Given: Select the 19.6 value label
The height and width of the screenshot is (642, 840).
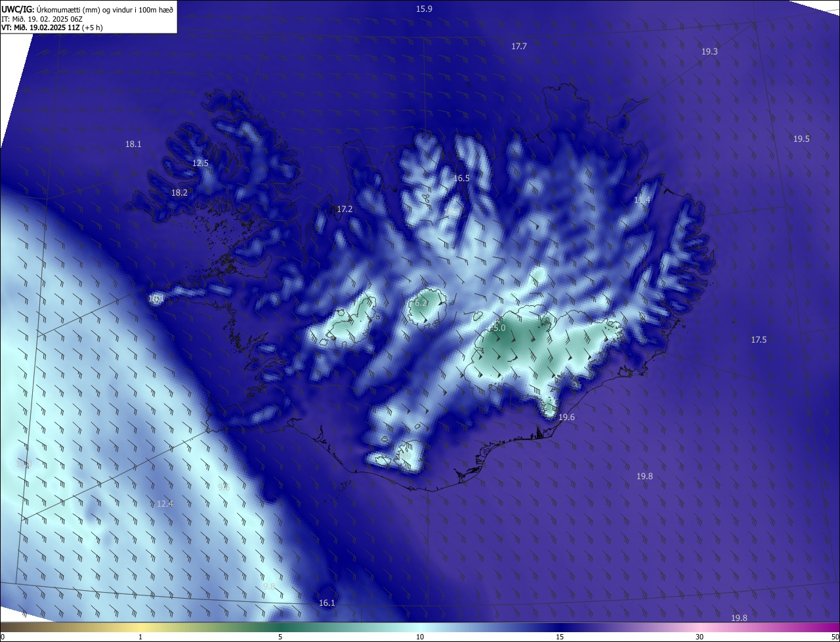Looking at the screenshot, I should point(566,417).
